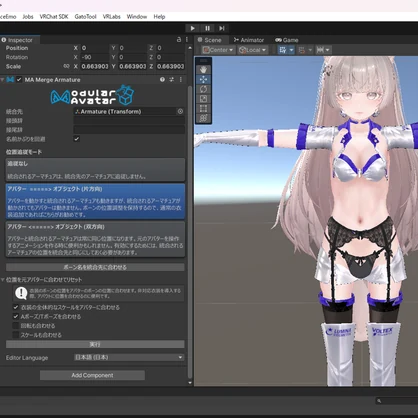Click the scrollbar down arrow in Inspector
Image resolution: width=418 pixels, height=418 pixels.
click(x=190, y=383)
